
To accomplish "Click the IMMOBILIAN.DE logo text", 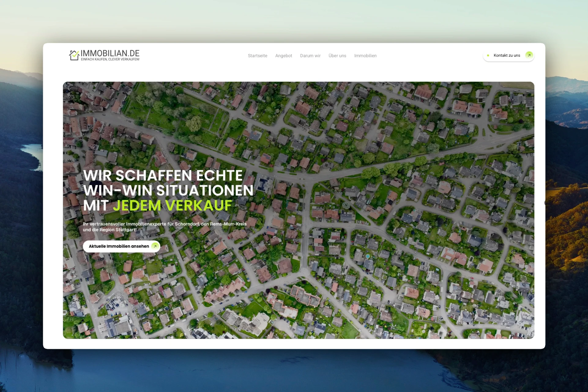I will pos(110,53).
